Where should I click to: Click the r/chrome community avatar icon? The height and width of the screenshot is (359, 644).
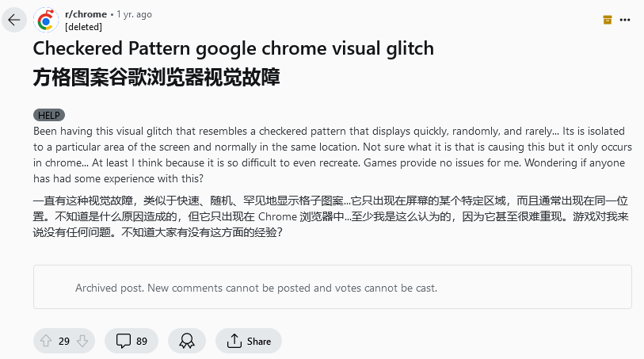click(45, 20)
